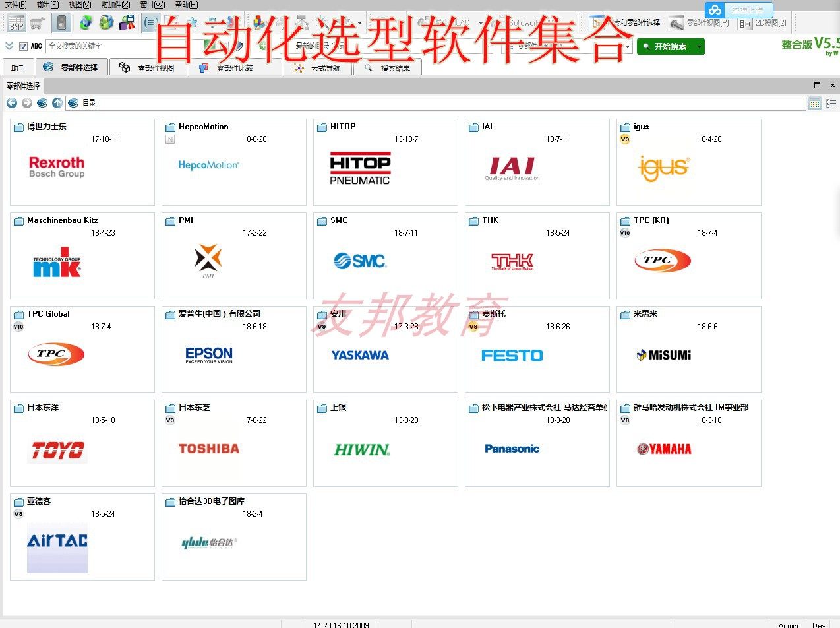Open the 输出(E) menu

point(47,5)
